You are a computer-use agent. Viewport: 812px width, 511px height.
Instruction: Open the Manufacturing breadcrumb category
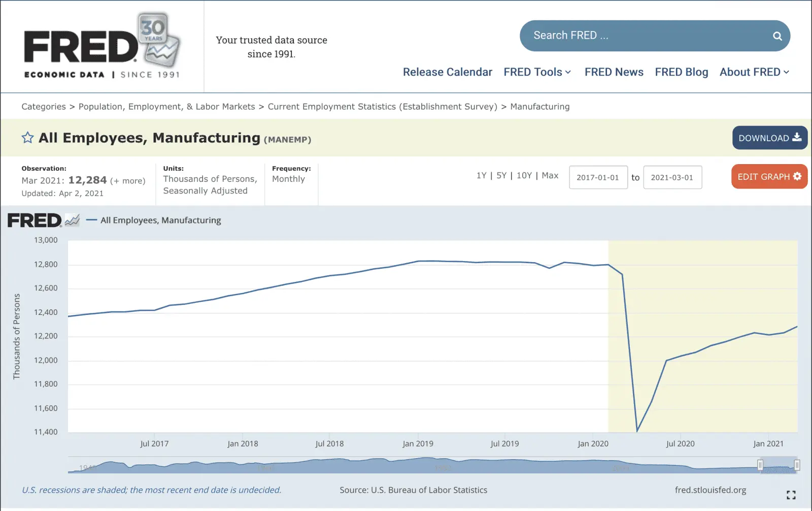click(539, 107)
